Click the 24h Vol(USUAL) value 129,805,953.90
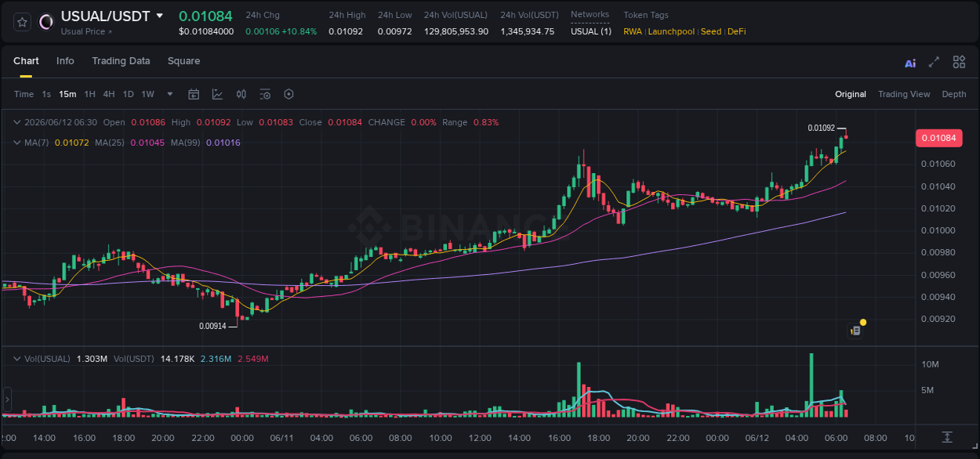 pos(456,31)
